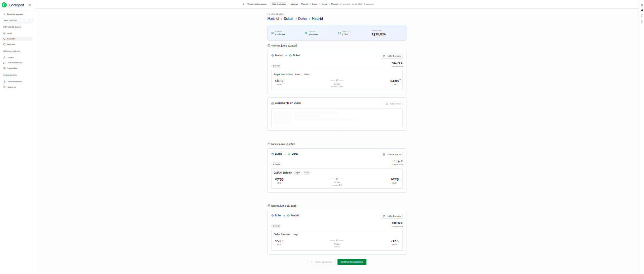Screen dimensions: 644x274
Task: Click the 161,34€ per person price
Action: coord(397,161)
